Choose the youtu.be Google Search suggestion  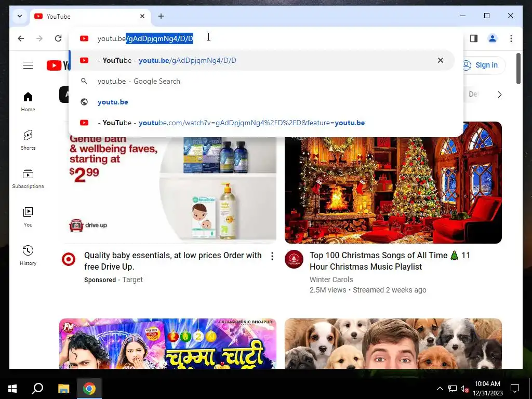pos(262,82)
